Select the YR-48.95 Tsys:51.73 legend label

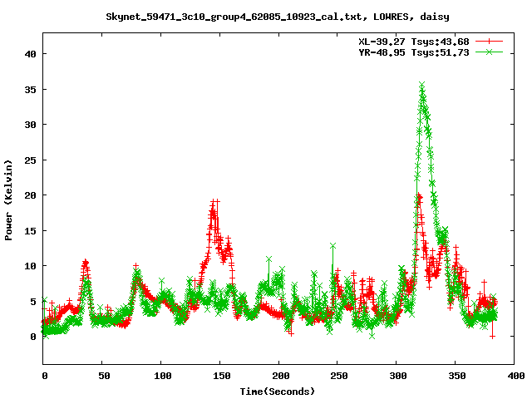pyautogui.click(x=414, y=52)
